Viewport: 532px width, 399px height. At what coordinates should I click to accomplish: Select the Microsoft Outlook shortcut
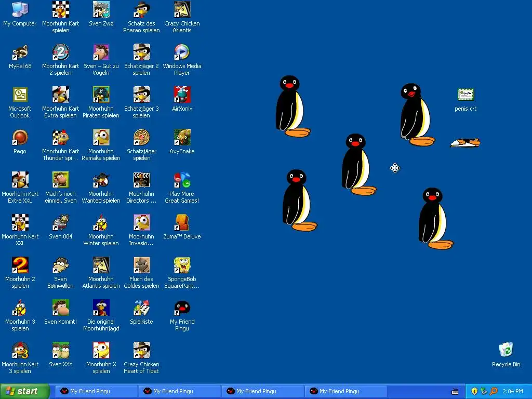click(20, 95)
